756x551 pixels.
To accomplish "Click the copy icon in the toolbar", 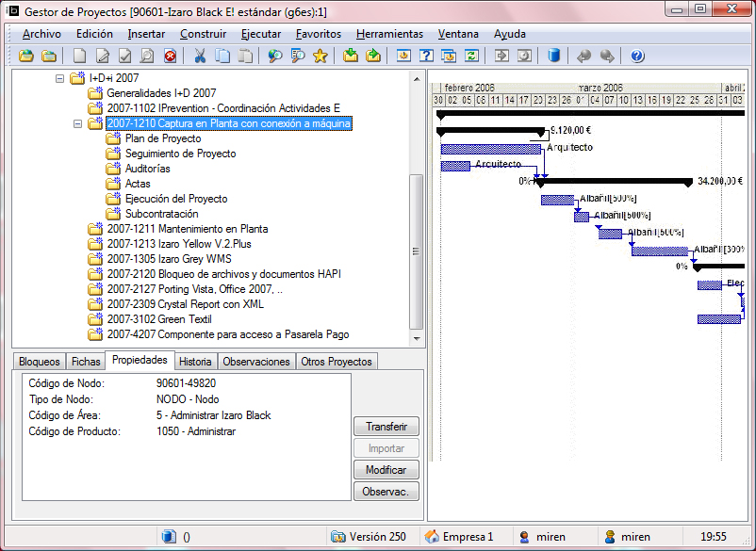I will click(x=222, y=56).
